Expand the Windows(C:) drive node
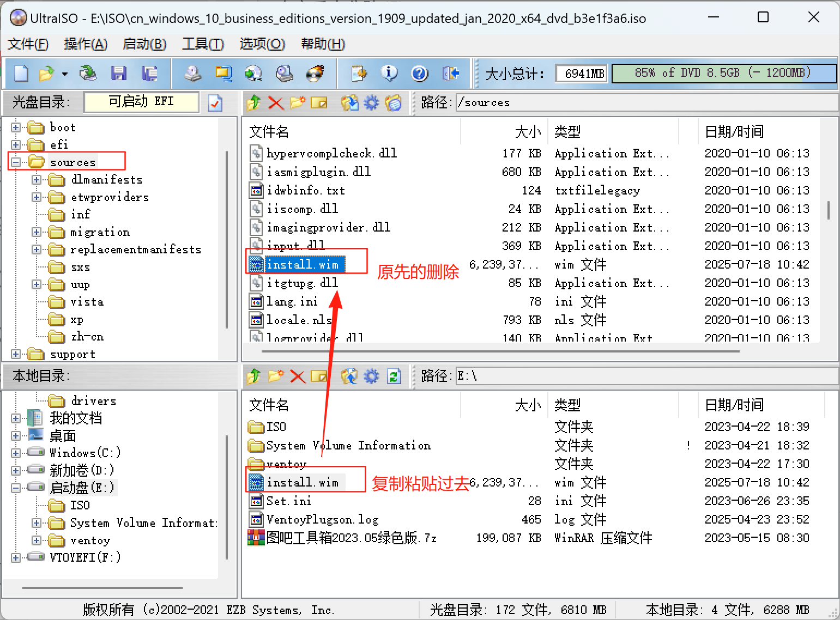Image resolution: width=840 pixels, height=620 pixels. click(x=16, y=453)
